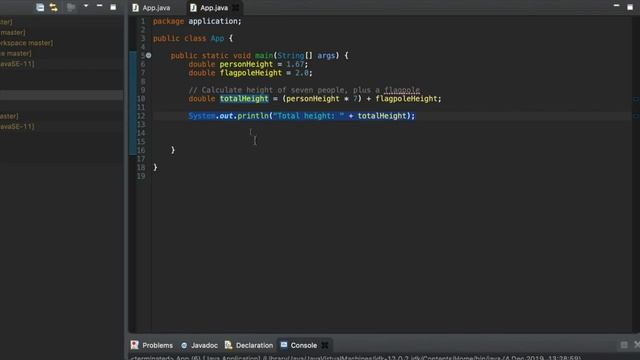Click the Problems view icon
Viewport: 640px width, 360px height.
pyautogui.click(x=134, y=345)
